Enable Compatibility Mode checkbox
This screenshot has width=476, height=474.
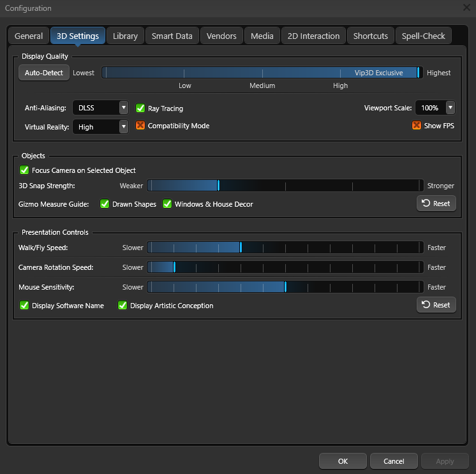[x=140, y=126]
